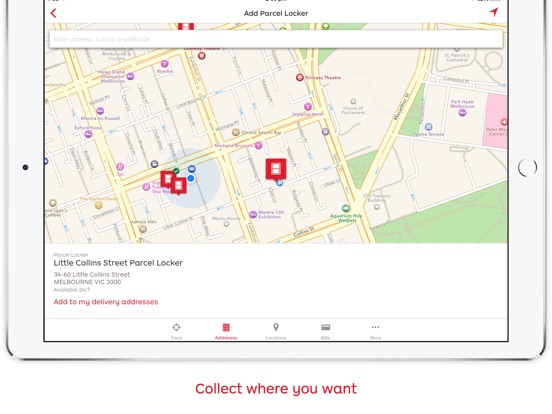Select the large parcel locker pin near Exhibition Street
The width and height of the screenshot is (552, 414).
click(x=276, y=169)
